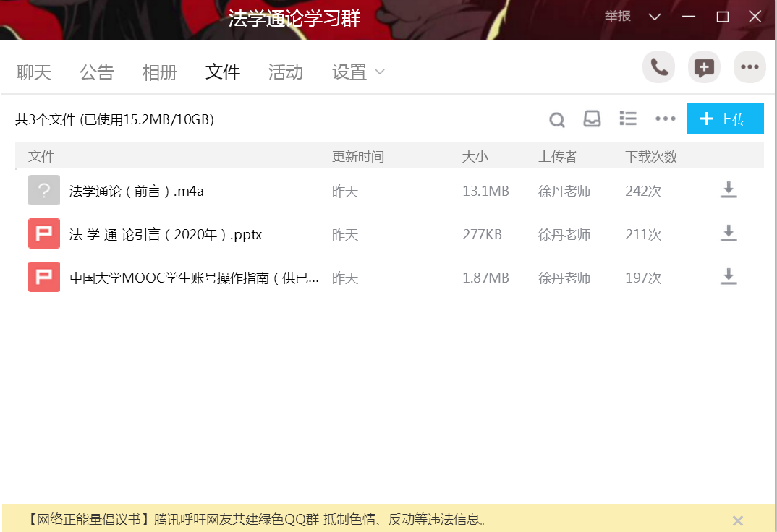Open the three-dot more options circle button
This screenshot has height=532, width=777.
(750, 68)
